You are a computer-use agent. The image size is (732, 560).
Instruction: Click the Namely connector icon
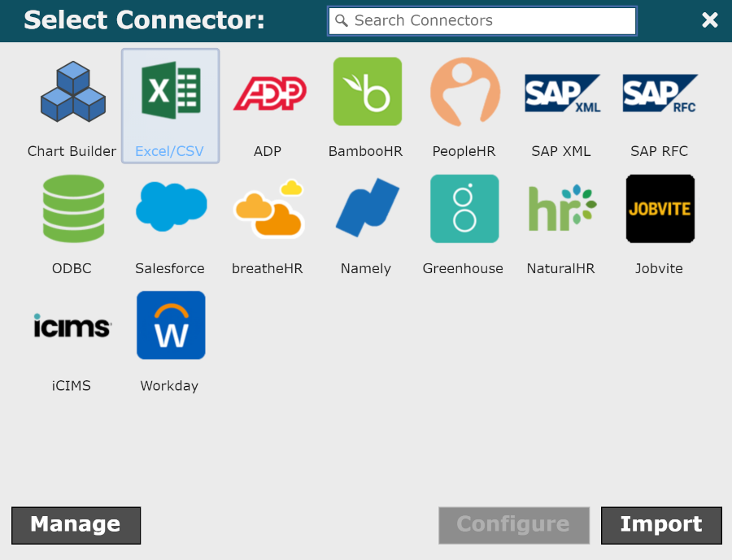point(366,209)
